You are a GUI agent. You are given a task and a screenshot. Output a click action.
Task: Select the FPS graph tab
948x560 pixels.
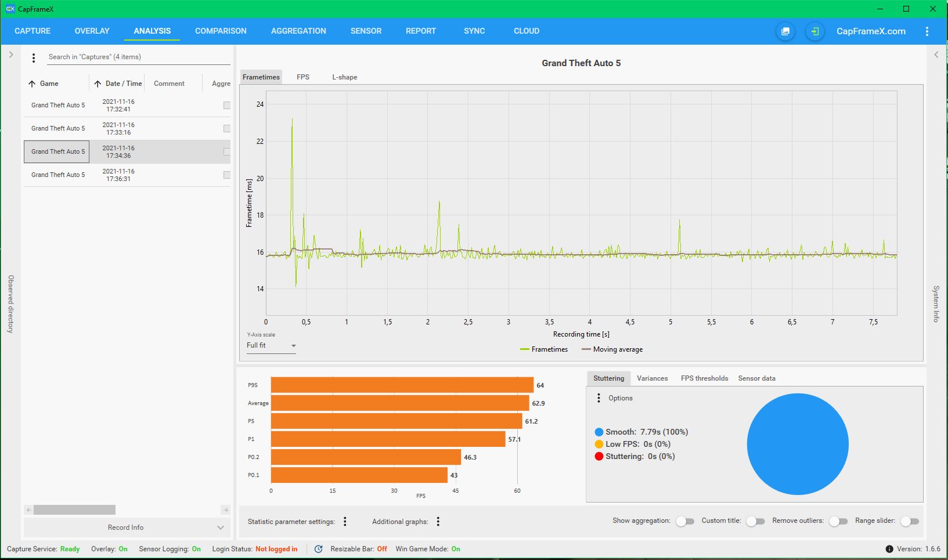(303, 77)
